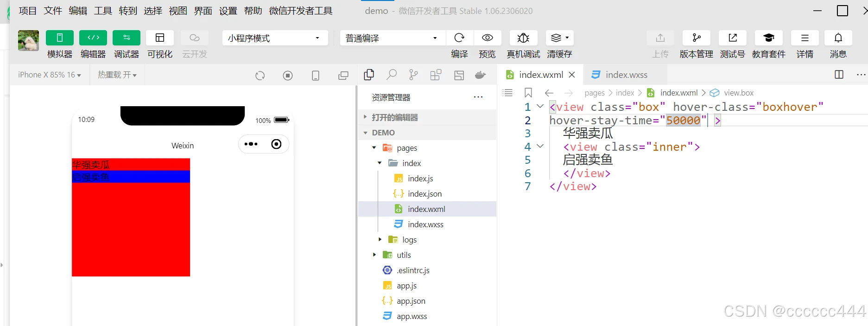This screenshot has height=326, width=868.
Task: Open the source control branch icon
Action: tap(413, 75)
